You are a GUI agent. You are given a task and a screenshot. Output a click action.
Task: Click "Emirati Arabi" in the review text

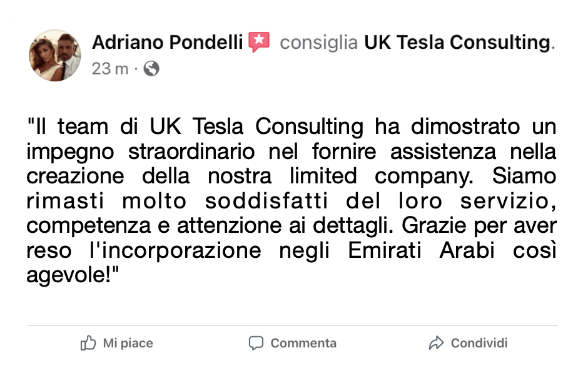click(421, 250)
